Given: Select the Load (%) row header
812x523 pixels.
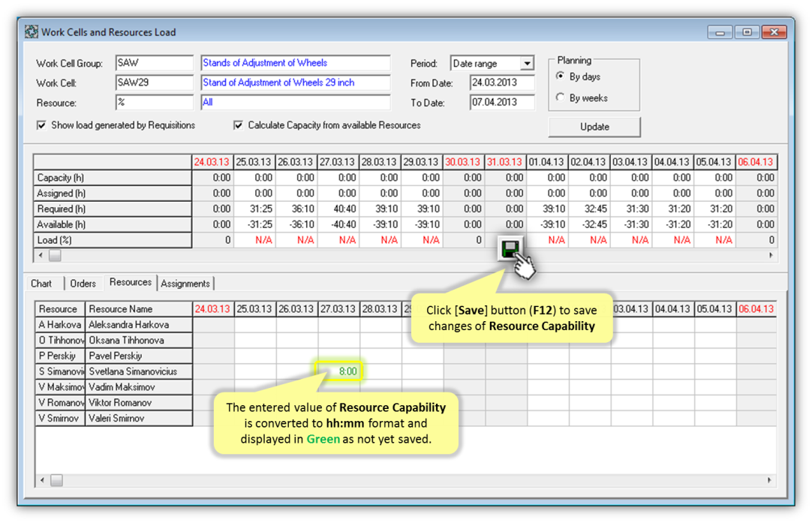Looking at the screenshot, I should click(x=113, y=240).
